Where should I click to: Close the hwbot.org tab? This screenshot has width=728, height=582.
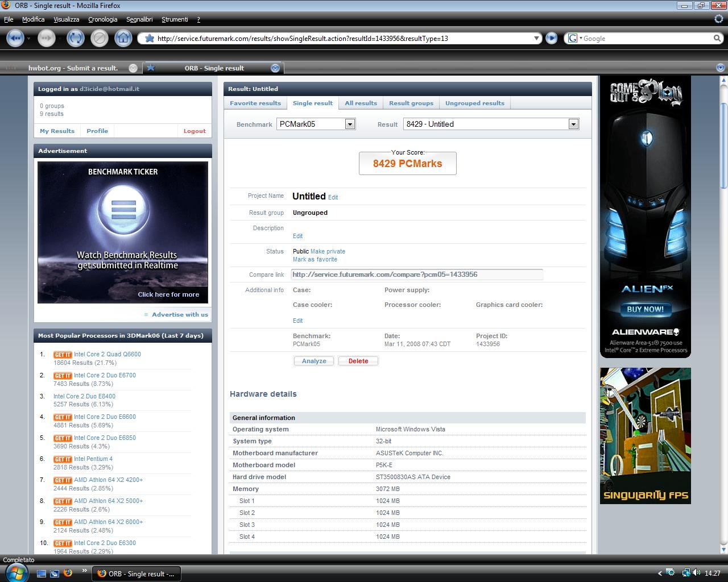[x=133, y=68]
